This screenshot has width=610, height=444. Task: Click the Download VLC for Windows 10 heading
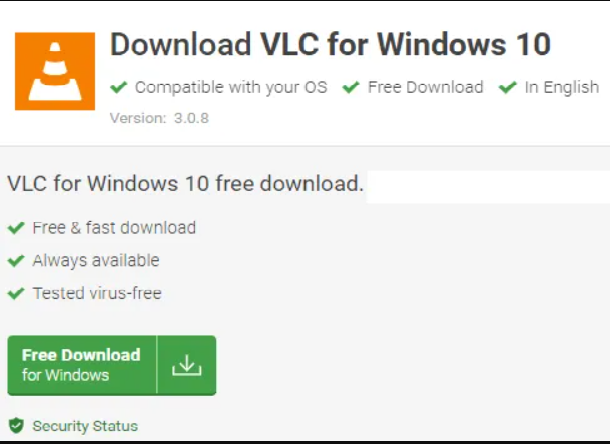point(330,44)
